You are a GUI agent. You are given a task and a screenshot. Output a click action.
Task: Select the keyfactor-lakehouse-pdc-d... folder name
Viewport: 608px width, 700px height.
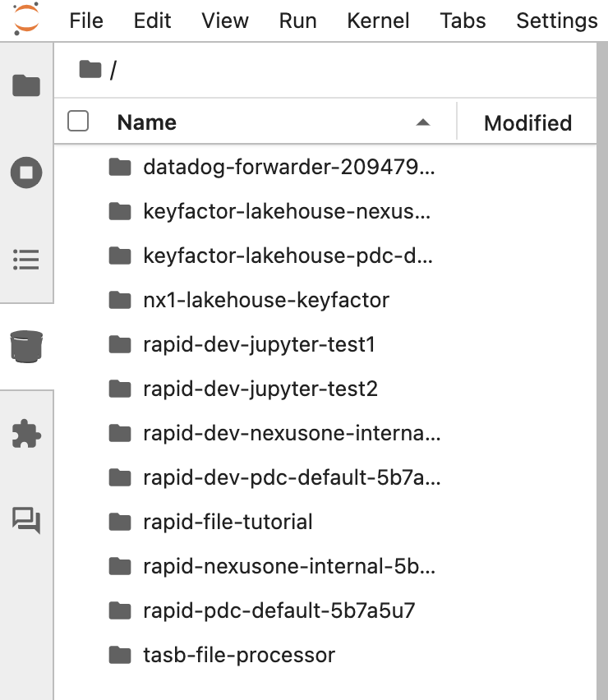click(x=288, y=256)
